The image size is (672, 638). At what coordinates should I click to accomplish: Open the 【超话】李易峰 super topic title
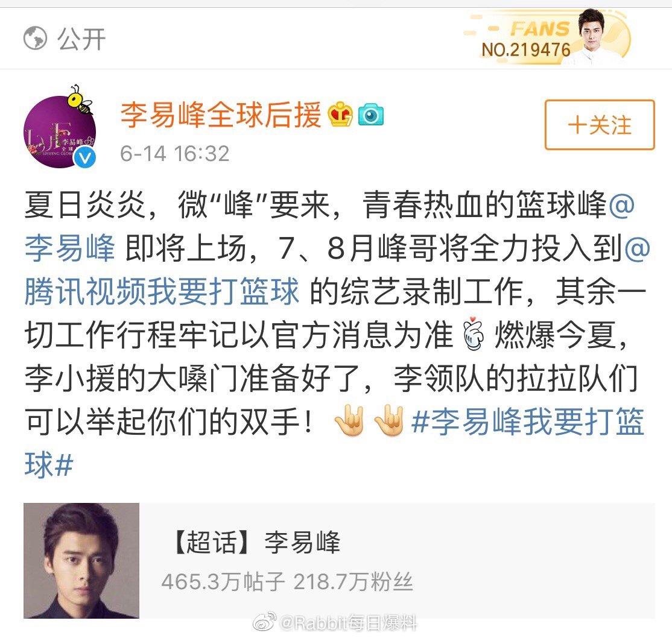255,542
